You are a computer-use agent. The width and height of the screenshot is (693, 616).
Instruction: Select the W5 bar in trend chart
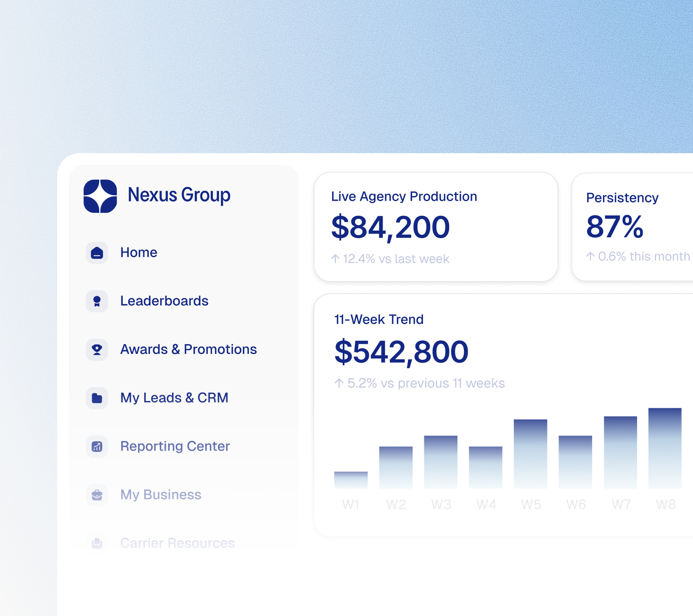pyautogui.click(x=530, y=454)
